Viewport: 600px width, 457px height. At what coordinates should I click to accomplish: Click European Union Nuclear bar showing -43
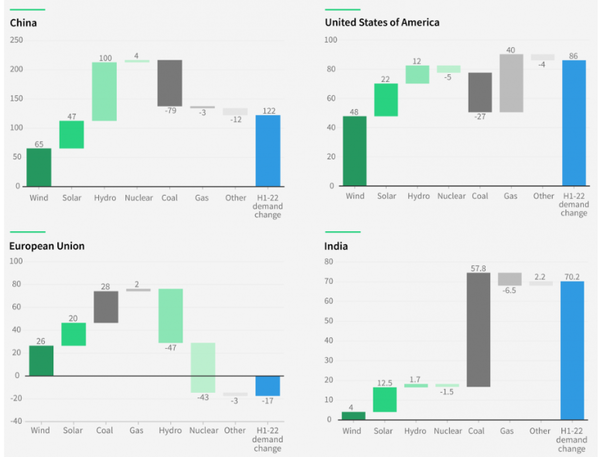[x=202, y=367]
